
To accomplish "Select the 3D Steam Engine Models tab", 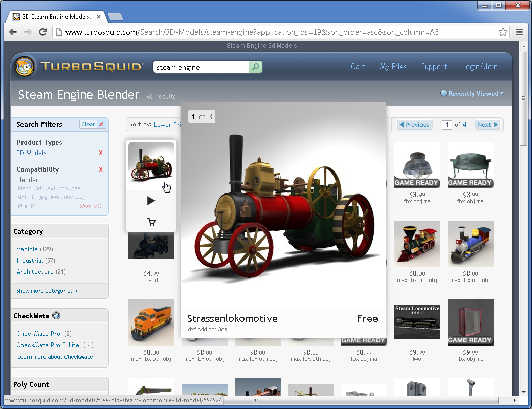I will pos(56,16).
